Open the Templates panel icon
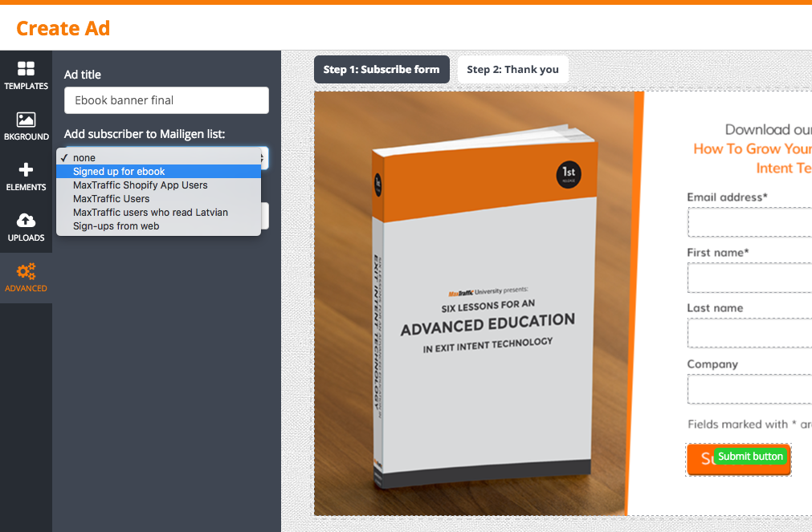The width and height of the screenshot is (812, 532). tap(26, 75)
